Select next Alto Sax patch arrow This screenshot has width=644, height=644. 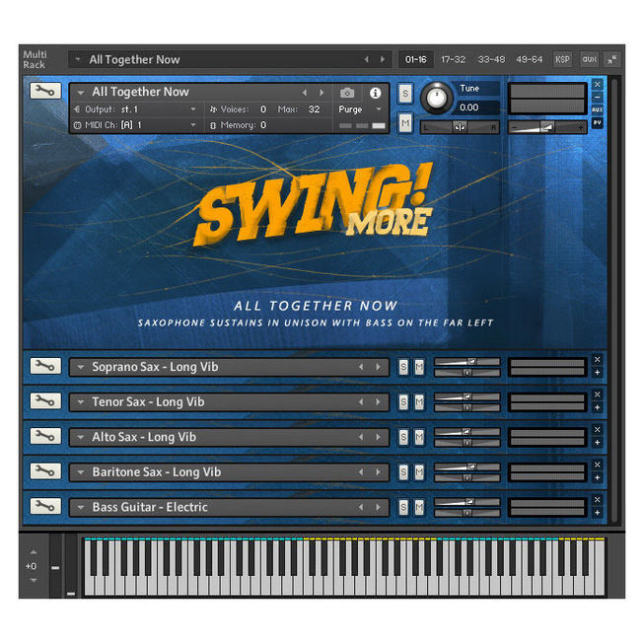[x=378, y=437]
